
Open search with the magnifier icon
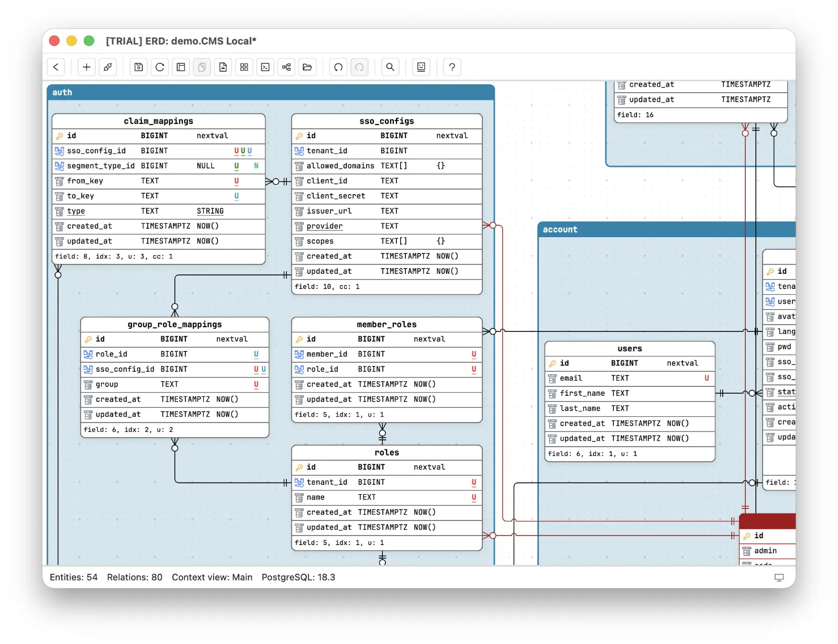390,67
